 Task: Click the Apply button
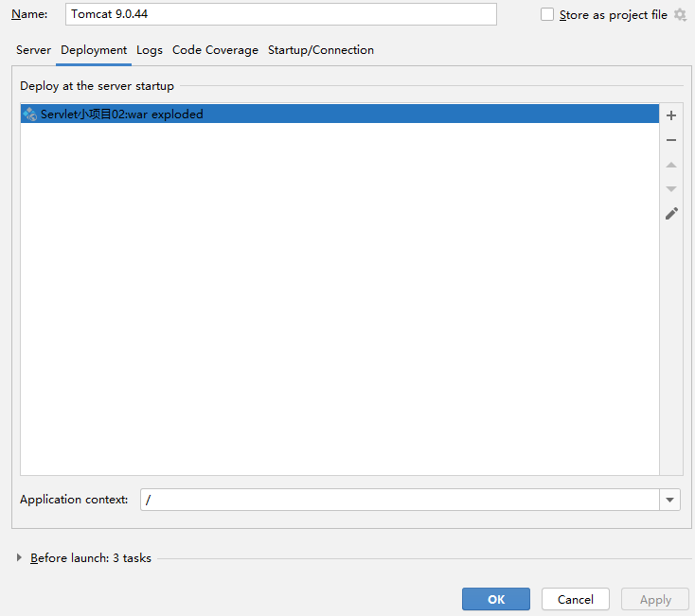pos(655,599)
